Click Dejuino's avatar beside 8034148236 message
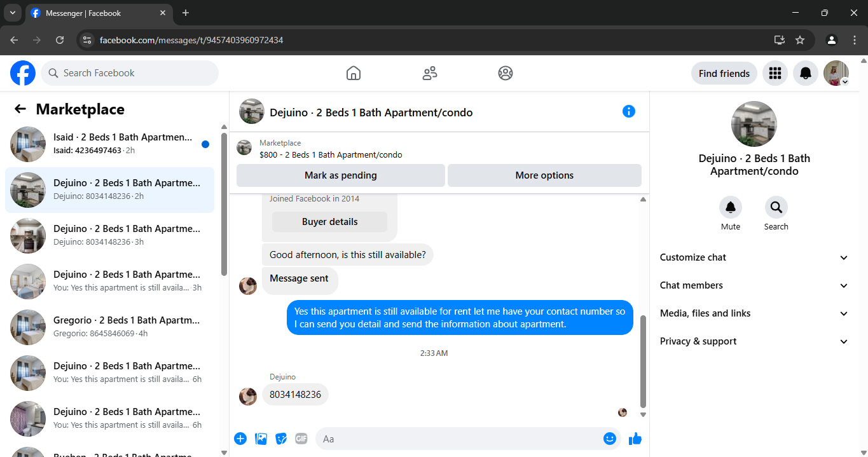The width and height of the screenshot is (868, 457). 248,397
